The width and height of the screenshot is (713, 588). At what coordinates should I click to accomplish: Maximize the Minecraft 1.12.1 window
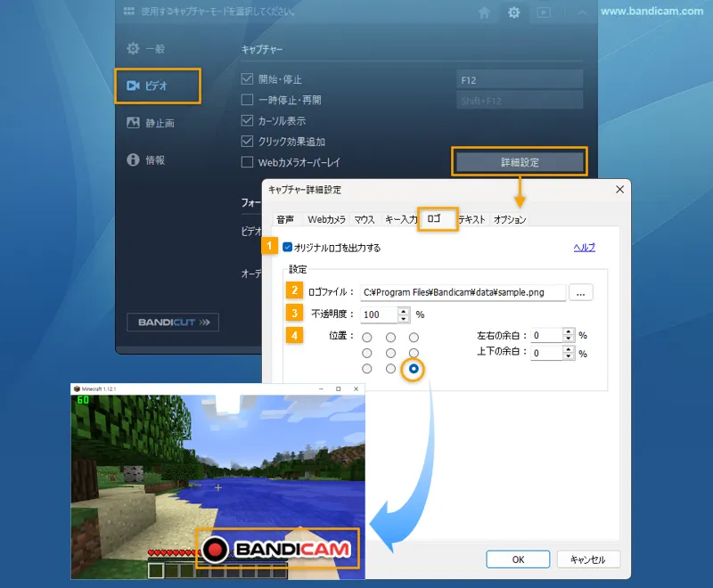pyautogui.click(x=339, y=389)
